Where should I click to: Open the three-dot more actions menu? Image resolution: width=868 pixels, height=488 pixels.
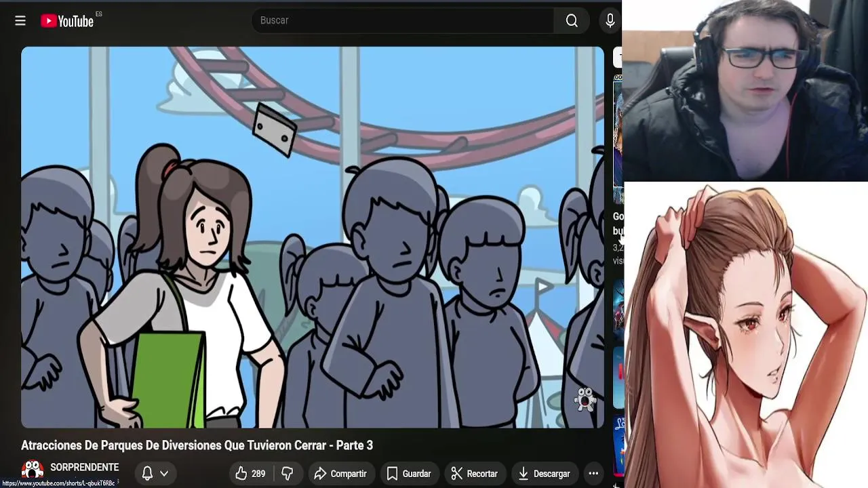click(x=593, y=474)
